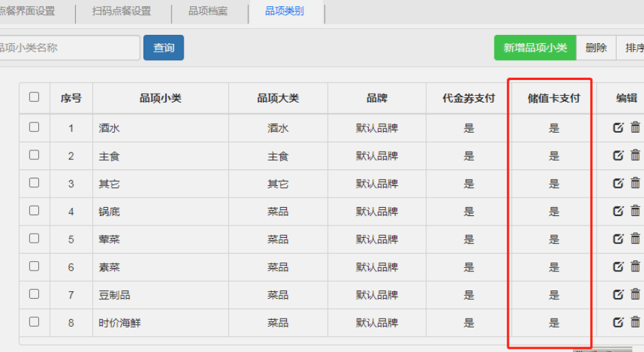Click the 删除 button in toolbar
The width and height of the screenshot is (644, 352).
click(x=596, y=48)
